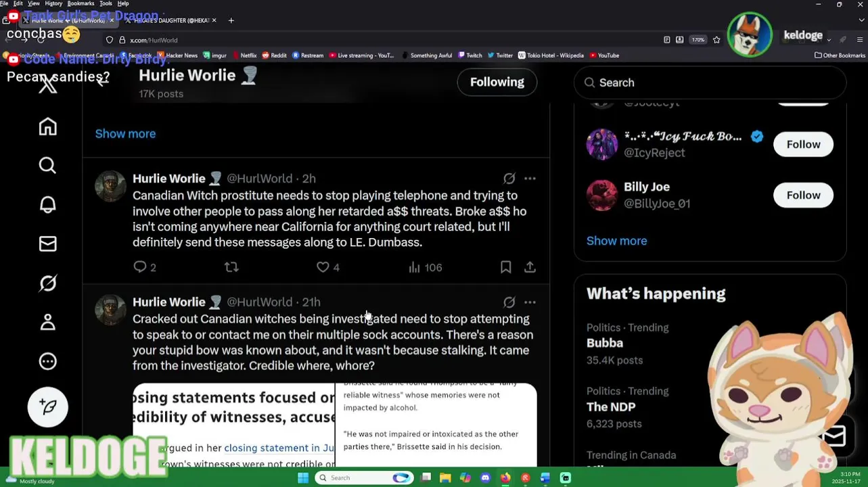Open File Explorer from taskbar
The width and height of the screenshot is (868, 487).
click(445, 478)
